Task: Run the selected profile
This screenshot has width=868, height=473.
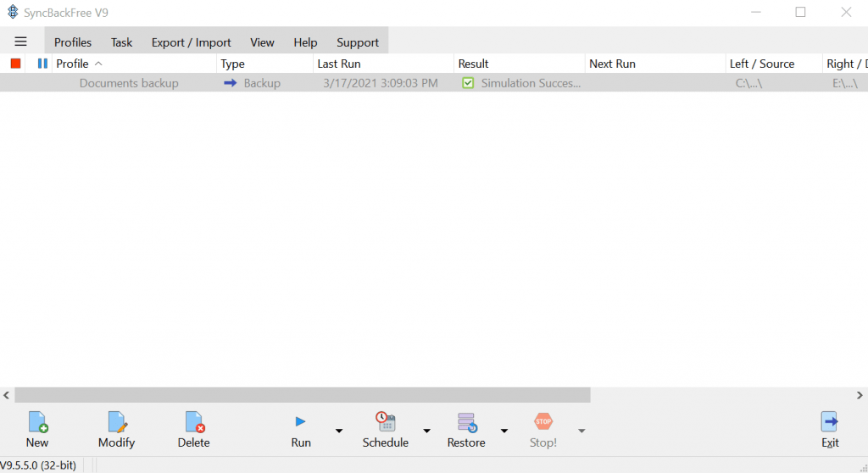Action: click(x=301, y=429)
